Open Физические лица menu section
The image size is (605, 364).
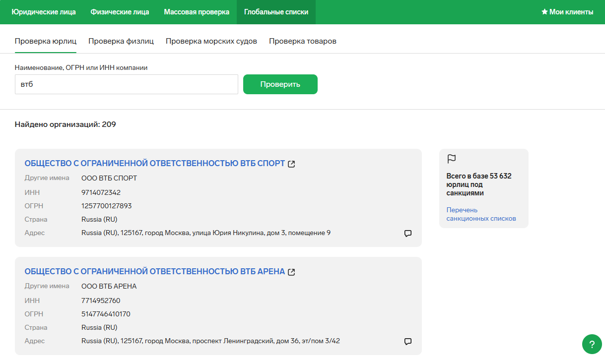(x=120, y=12)
